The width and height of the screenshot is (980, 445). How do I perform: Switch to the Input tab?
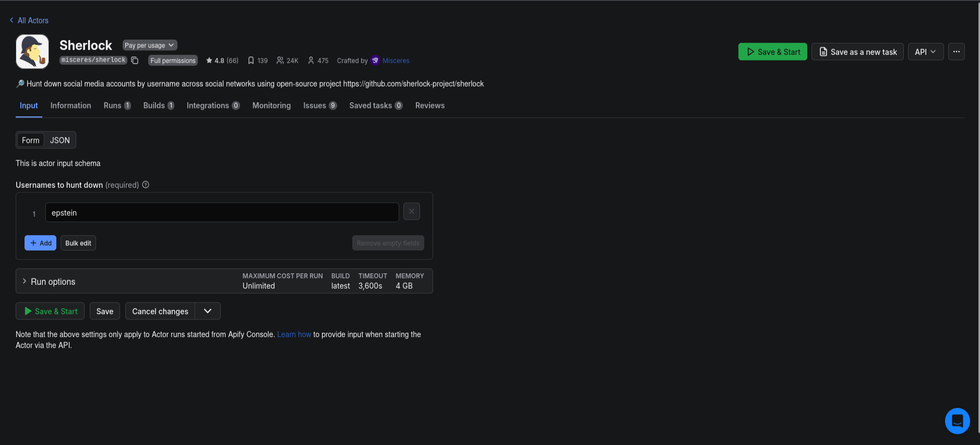click(29, 105)
